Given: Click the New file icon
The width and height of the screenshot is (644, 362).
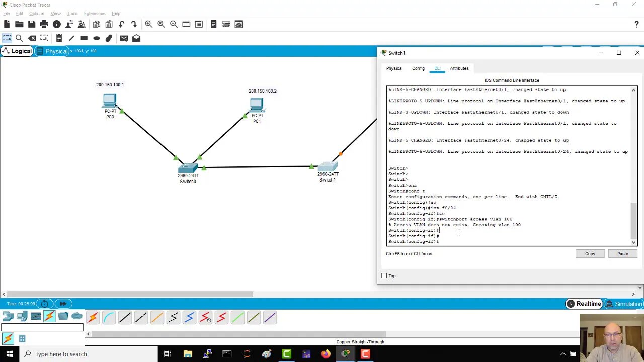Looking at the screenshot, I should point(7,24).
